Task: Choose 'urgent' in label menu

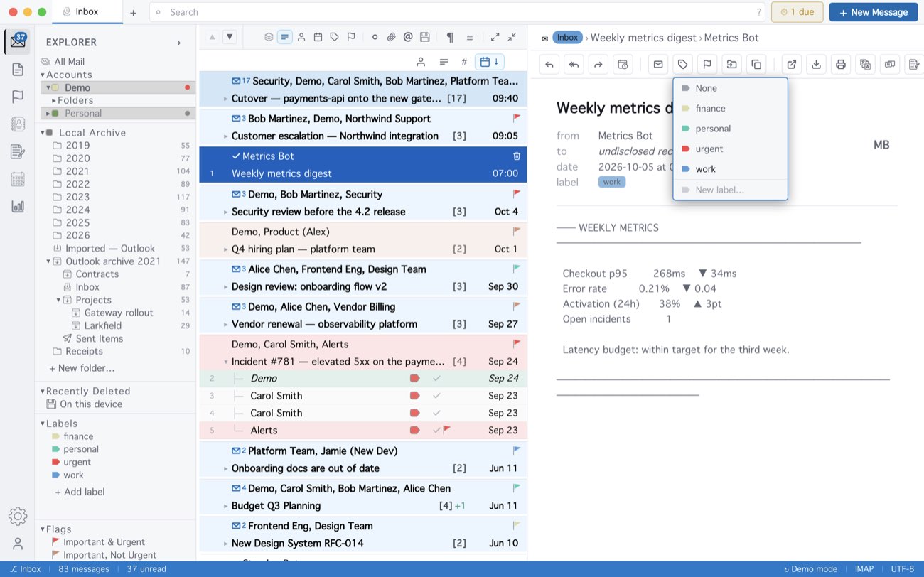Action: pyautogui.click(x=730, y=149)
